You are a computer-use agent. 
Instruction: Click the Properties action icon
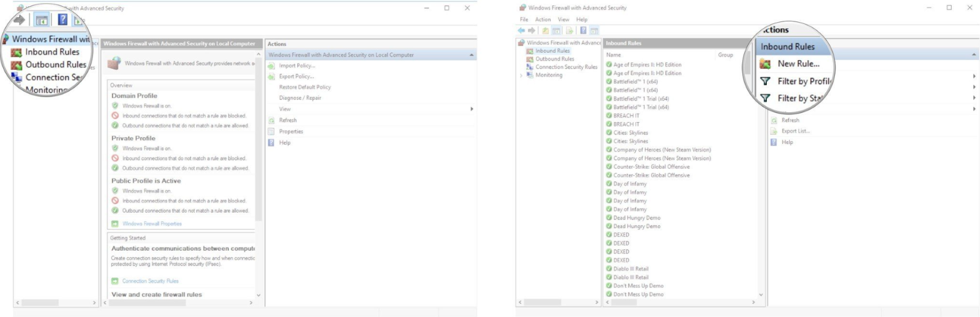click(x=271, y=131)
